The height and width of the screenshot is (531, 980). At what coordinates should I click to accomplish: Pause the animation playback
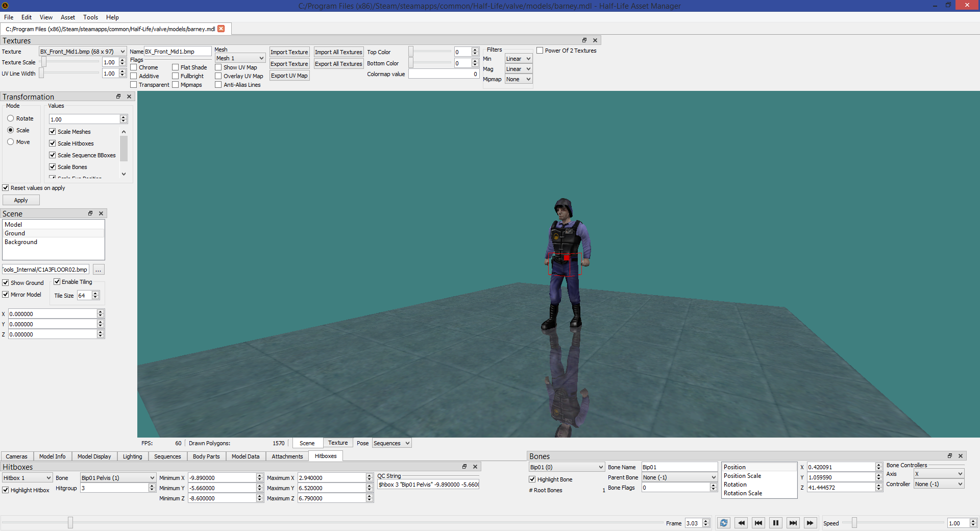[x=776, y=523]
